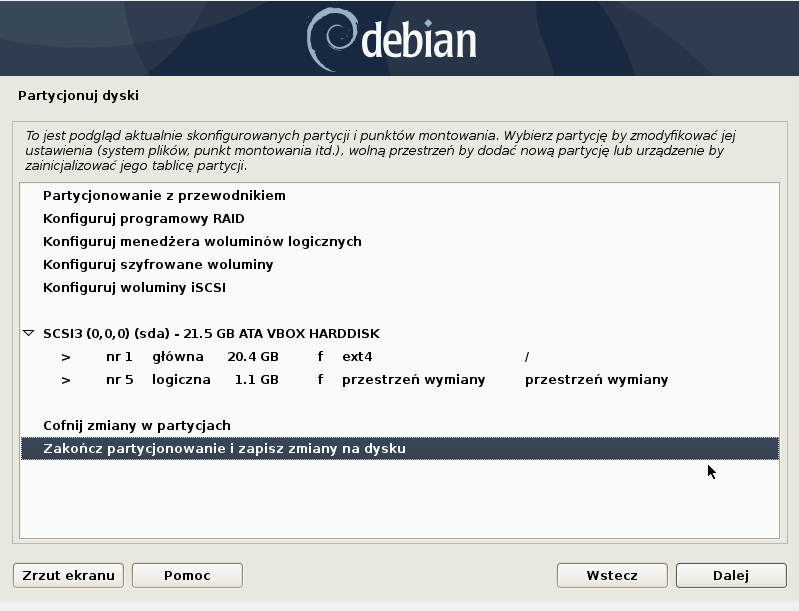Screen dimensions: 799x611
Task: Expand partition nr 5 arrow marker
Action: point(66,380)
